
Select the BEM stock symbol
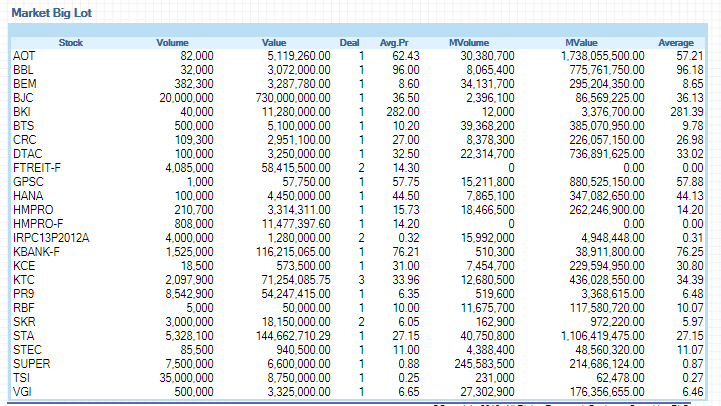25,84
